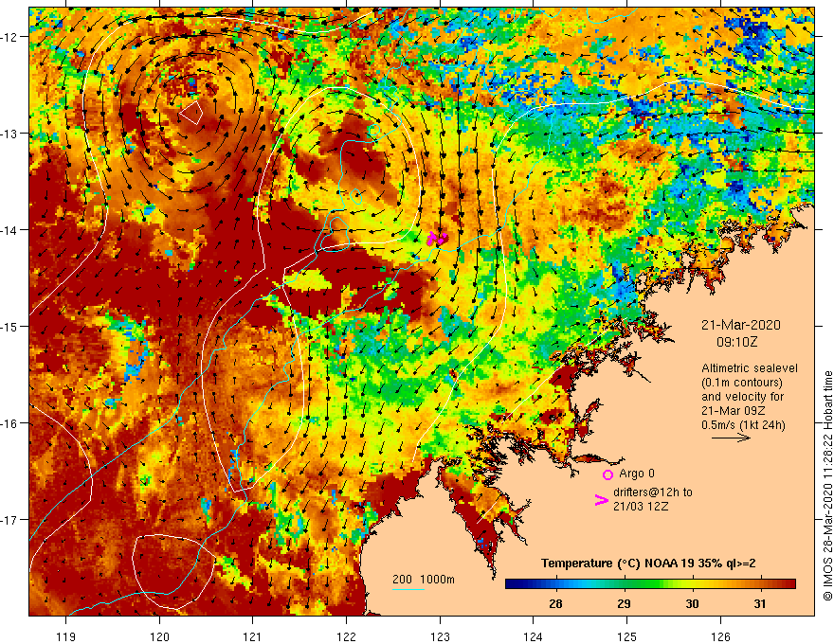The width and height of the screenshot is (834, 644).
Task: Click the color bar tick label 29
Action: pos(624,603)
